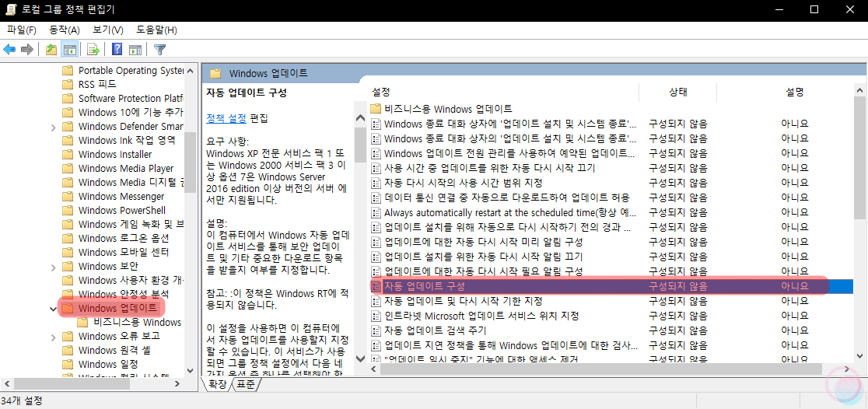Image resolution: width=868 pixels, height=409 pixels.
Task: Click the folder icon of RSS 피드
Action: (x=68, y=85)
